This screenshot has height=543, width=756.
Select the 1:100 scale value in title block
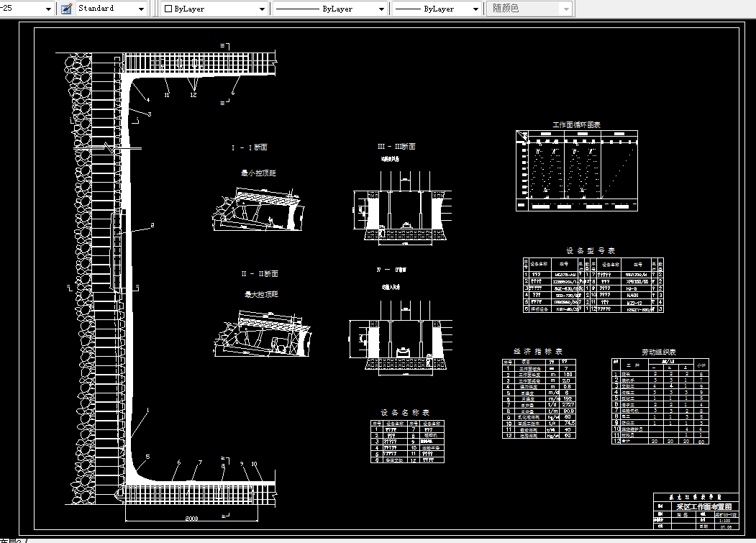(x=724, y=521)
